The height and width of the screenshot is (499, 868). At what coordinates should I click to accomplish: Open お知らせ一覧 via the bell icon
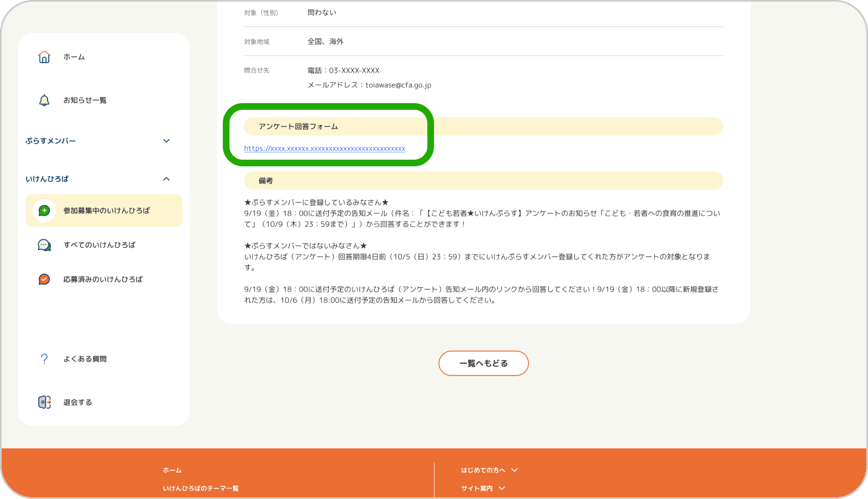[44, 100]
